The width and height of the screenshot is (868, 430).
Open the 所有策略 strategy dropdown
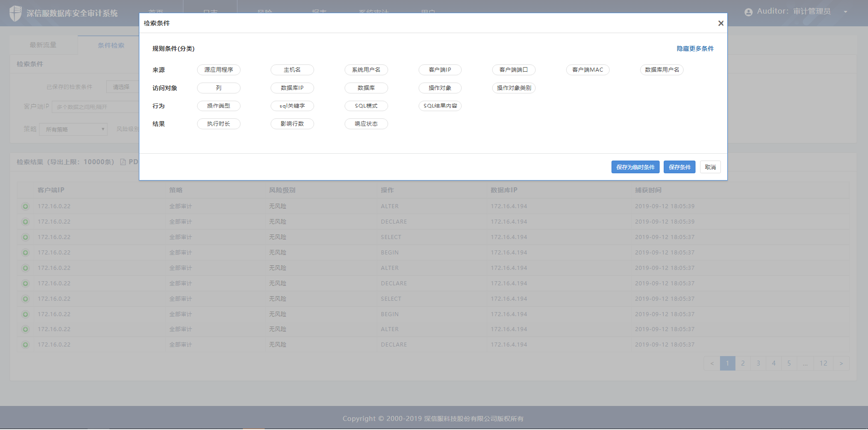click(73, 129)
